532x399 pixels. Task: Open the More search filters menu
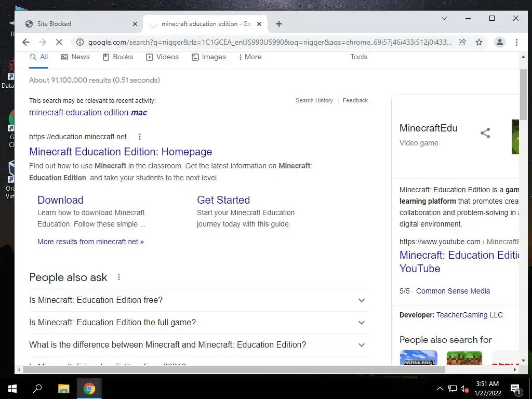tap(250, 57)
